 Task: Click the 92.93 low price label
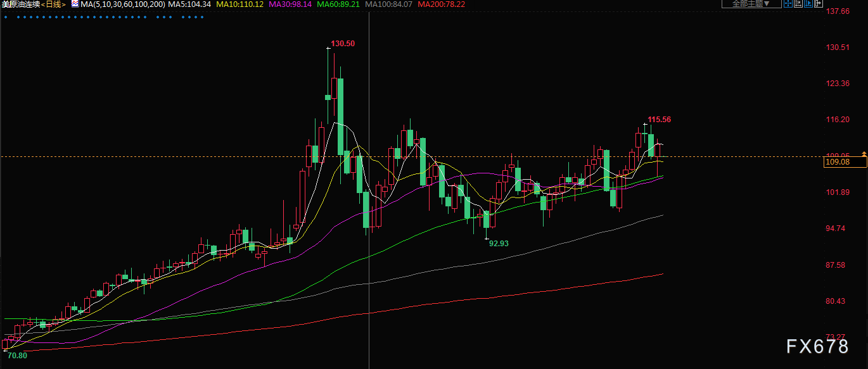[x=499, y=243]
